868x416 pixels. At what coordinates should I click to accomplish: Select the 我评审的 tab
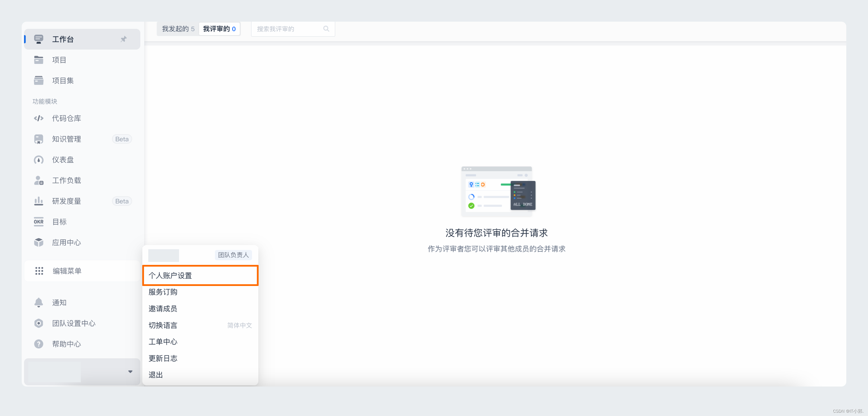point(219,29)
